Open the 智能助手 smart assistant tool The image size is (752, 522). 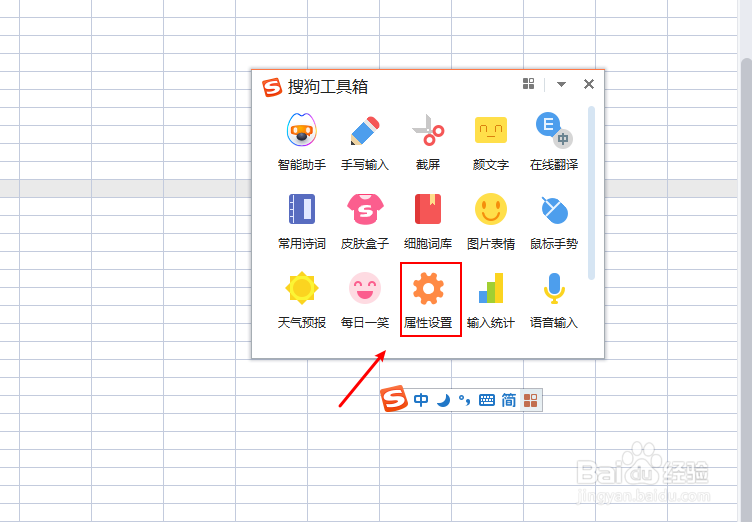tap(302, 142)
